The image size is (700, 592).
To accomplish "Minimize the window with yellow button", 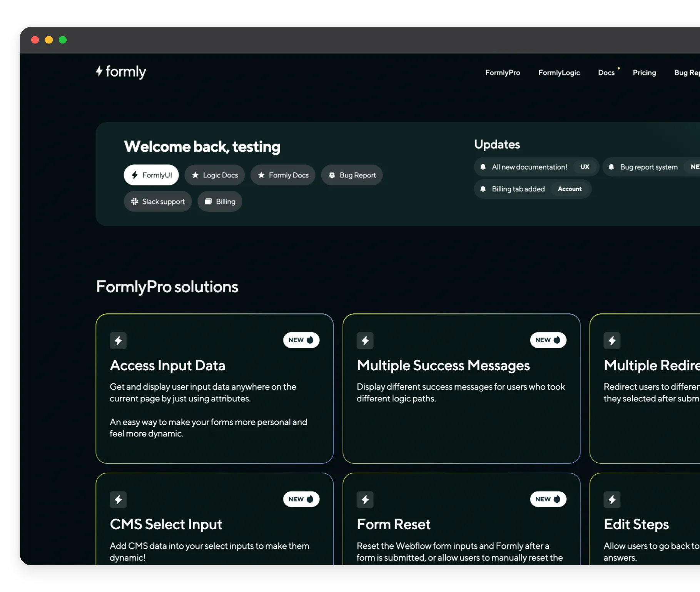I will click(x=49, y=40).
